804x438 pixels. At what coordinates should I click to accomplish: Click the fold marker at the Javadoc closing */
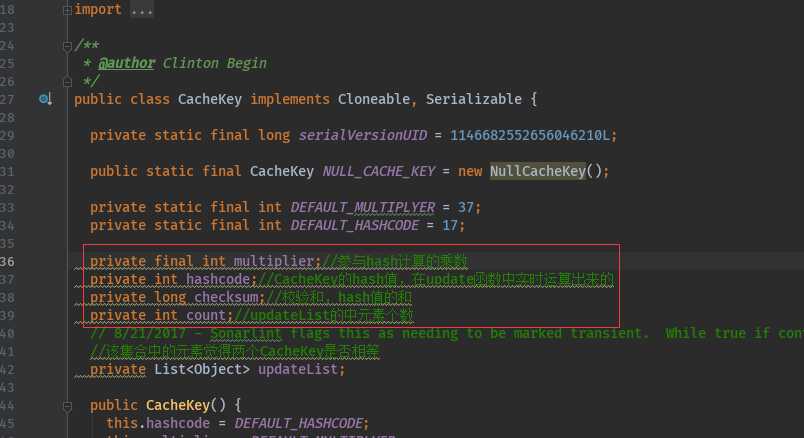(x=67, y=81)
